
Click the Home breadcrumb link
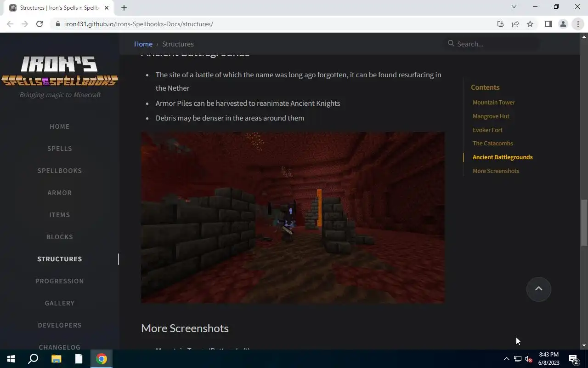click(143, 44)
